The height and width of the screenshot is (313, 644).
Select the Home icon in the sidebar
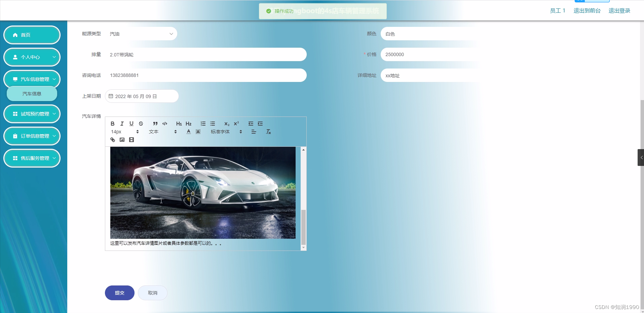tap(14, 35)
